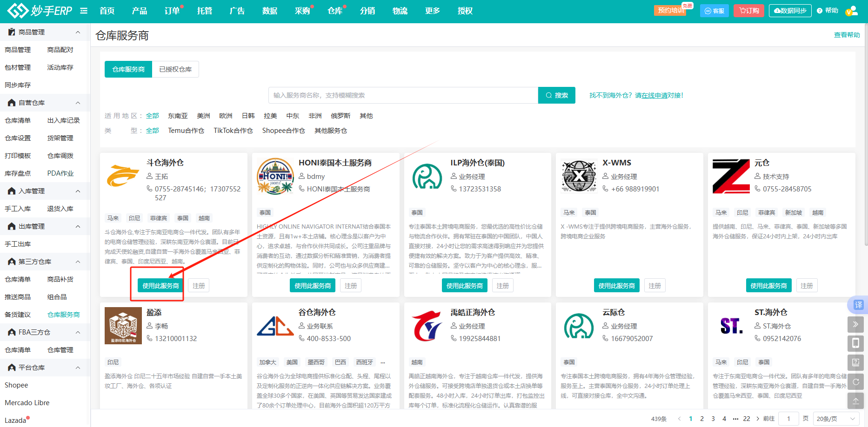The width and height of the screenshot is (868, 427).
Task: Open the 订单 top menu
Action: 172,11
